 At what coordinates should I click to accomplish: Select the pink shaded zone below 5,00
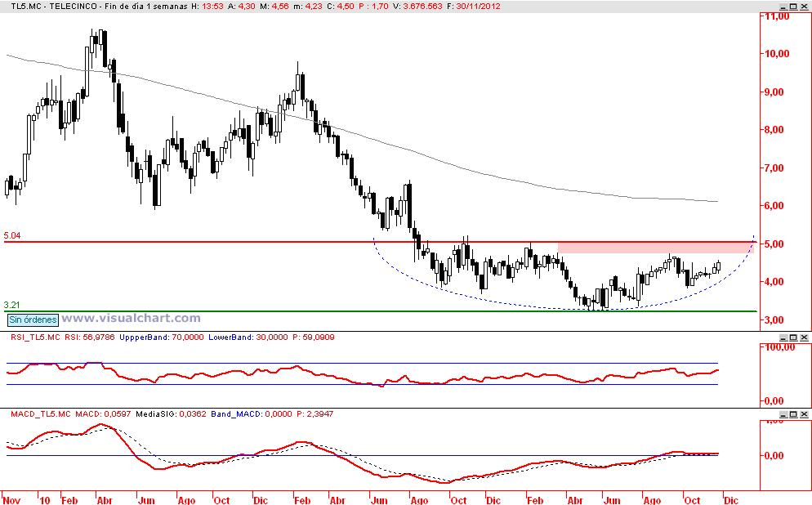656,248
